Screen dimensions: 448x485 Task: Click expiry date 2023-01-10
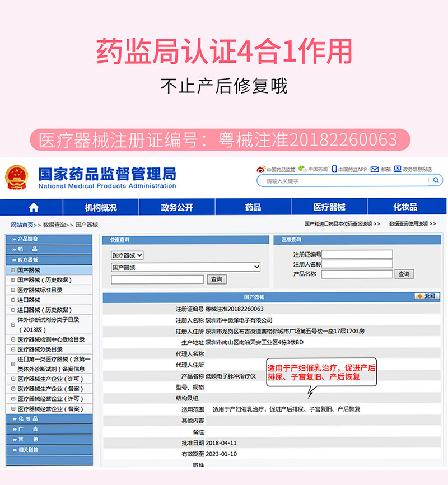coord(221,454)
